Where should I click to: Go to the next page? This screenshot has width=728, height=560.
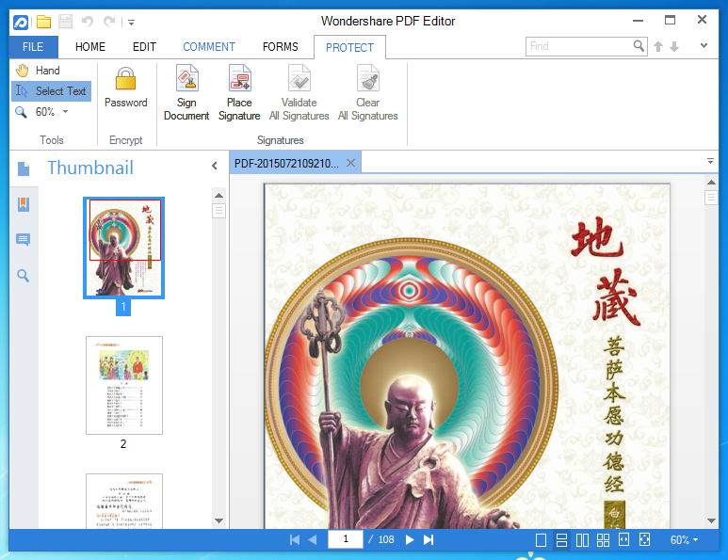pyautogui.click(x=410, y=539)
